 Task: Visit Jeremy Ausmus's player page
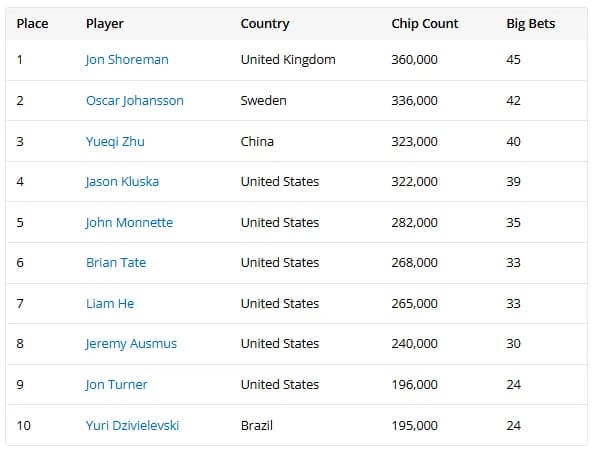pyautogui.click(x=131, y=344)
